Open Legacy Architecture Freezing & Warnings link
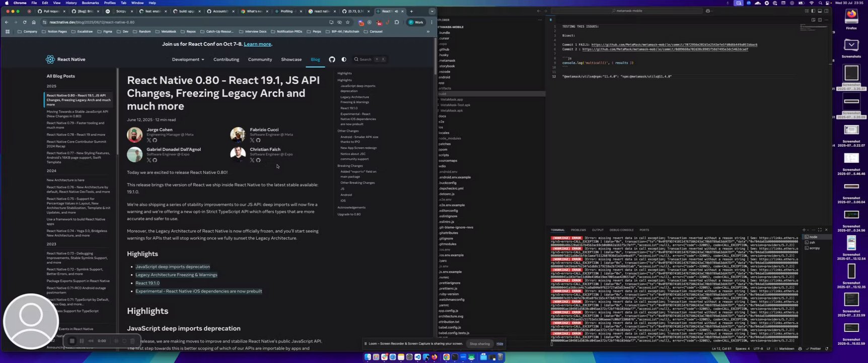The height and width of the screenshot is (363, 868). point(176,275)
